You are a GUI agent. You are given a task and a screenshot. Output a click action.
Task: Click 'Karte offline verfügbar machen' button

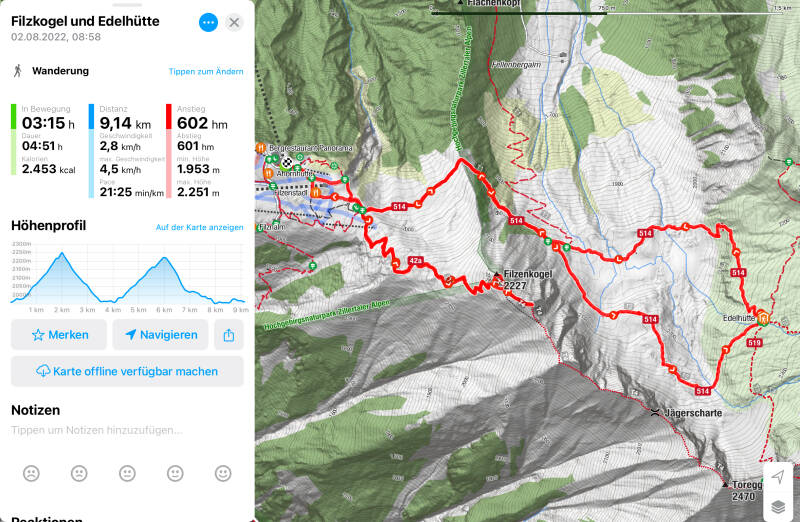(127, 371)
